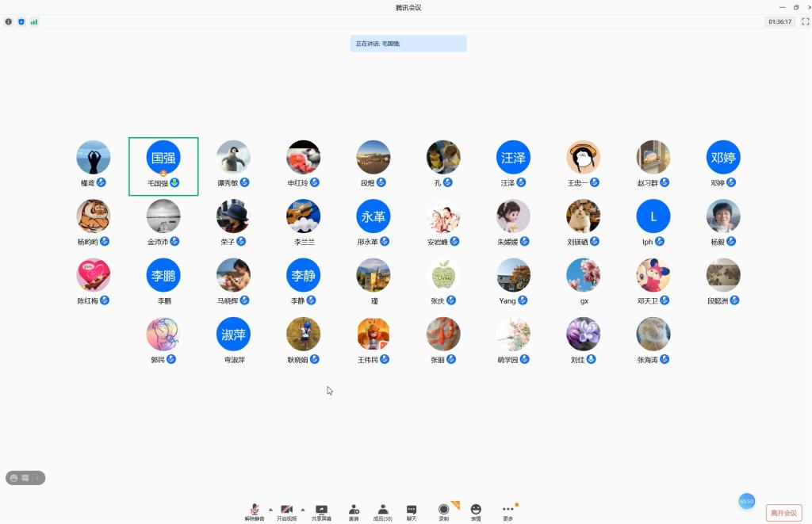This screenshot has width=812, height=524.
Task: Click the 离开会议 leave meeting button
Action: click(x=783, y=513)
